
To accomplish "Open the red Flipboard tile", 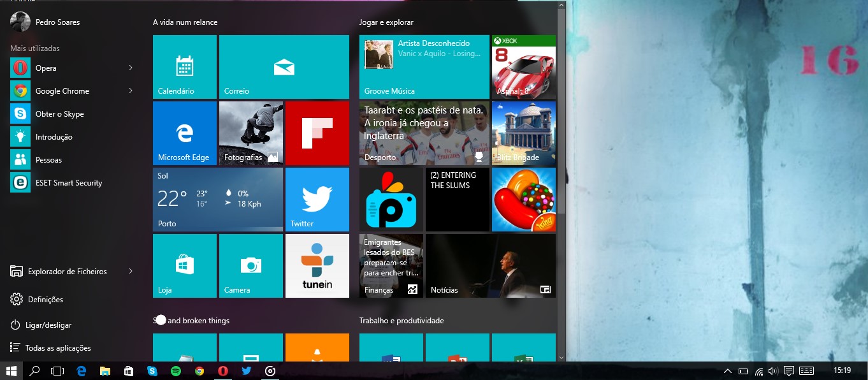I will click(317, 133).
